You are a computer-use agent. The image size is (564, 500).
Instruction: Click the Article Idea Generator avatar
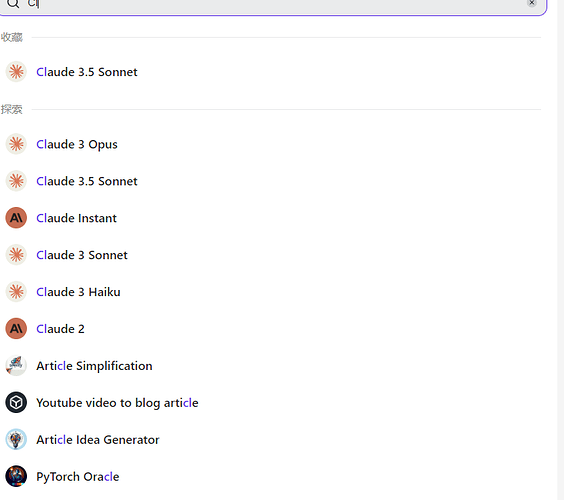coord(16,439)
